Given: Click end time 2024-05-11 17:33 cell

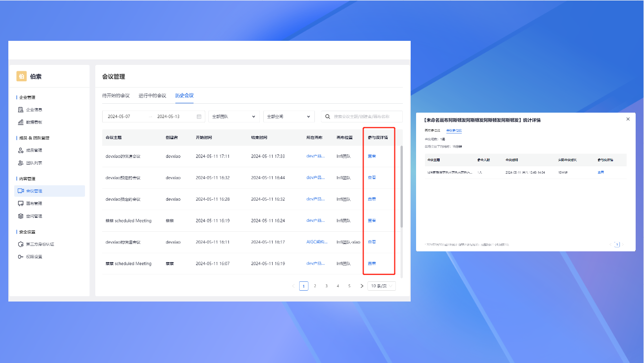Looking at the screenshot, I should (268, 156).
